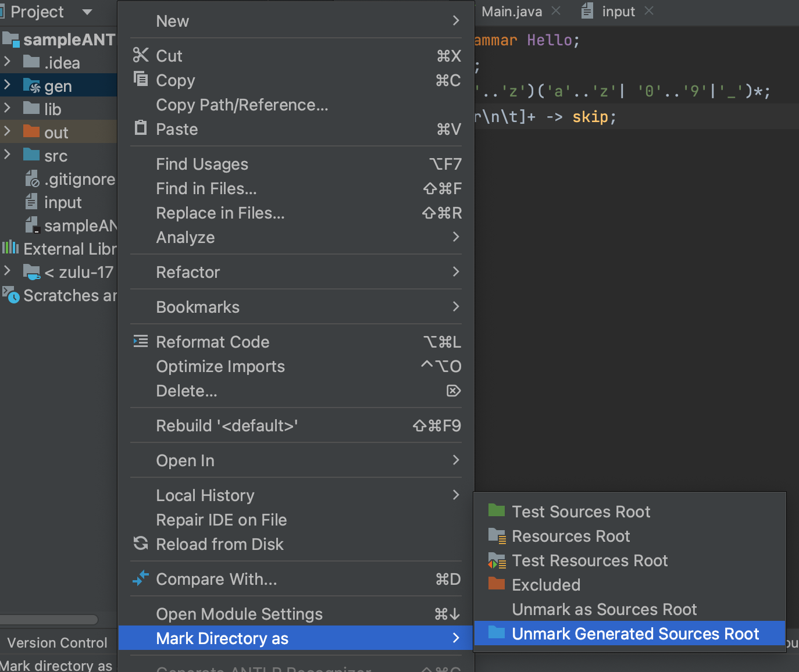Expand the .idea folder

coord(8,62)
